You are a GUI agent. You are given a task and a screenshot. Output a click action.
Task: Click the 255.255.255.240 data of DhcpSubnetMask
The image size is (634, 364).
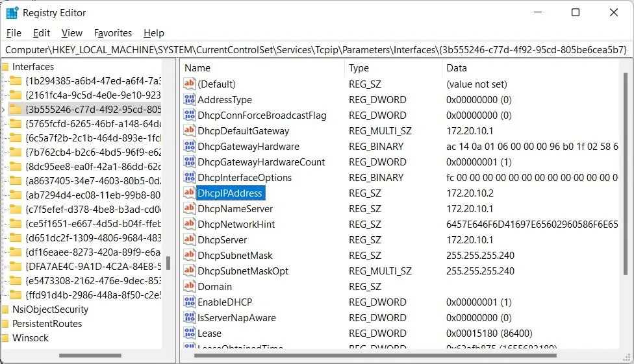pos(480,256)
